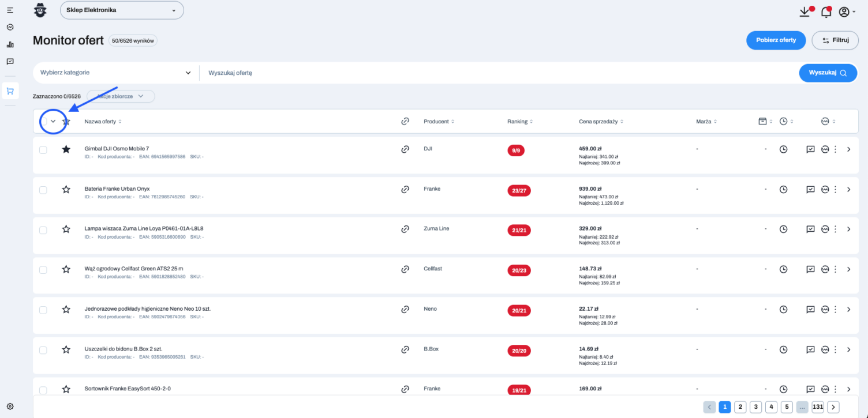This screenshot has width=868, height=418.
Task: Go to page 3 in pagination
Action: pyautogui.click(x=755, y=407)
